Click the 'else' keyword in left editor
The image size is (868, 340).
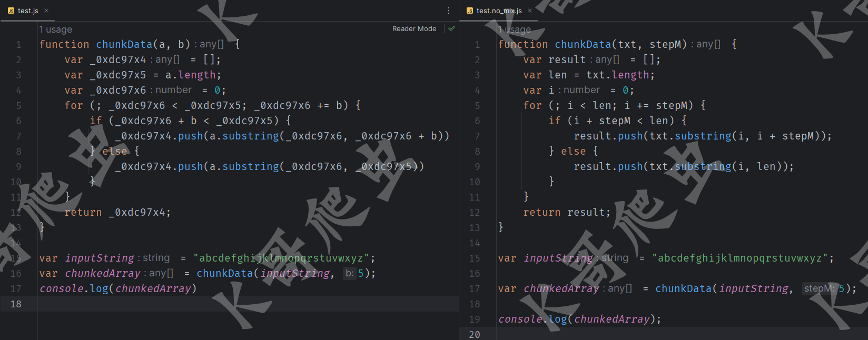coord(114,152)
